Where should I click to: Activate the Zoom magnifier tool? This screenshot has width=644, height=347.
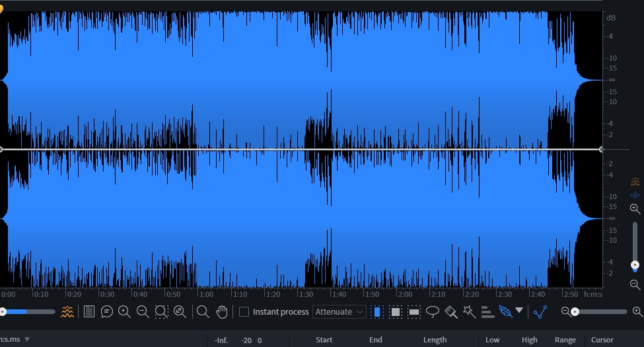(x=203, y=312)
